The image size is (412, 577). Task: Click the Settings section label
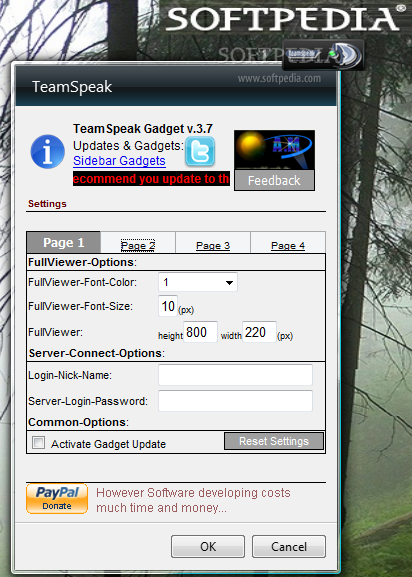(x=47, y=203)
